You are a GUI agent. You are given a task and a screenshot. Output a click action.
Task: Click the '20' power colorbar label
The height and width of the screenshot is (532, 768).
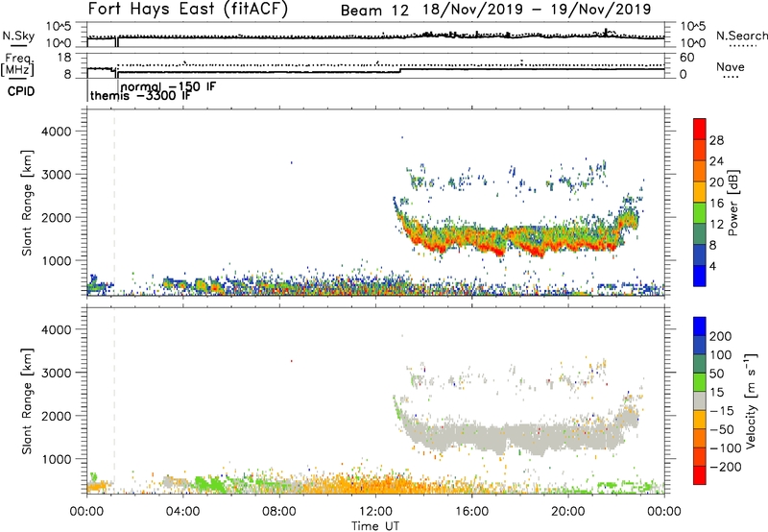click(716, 182)
